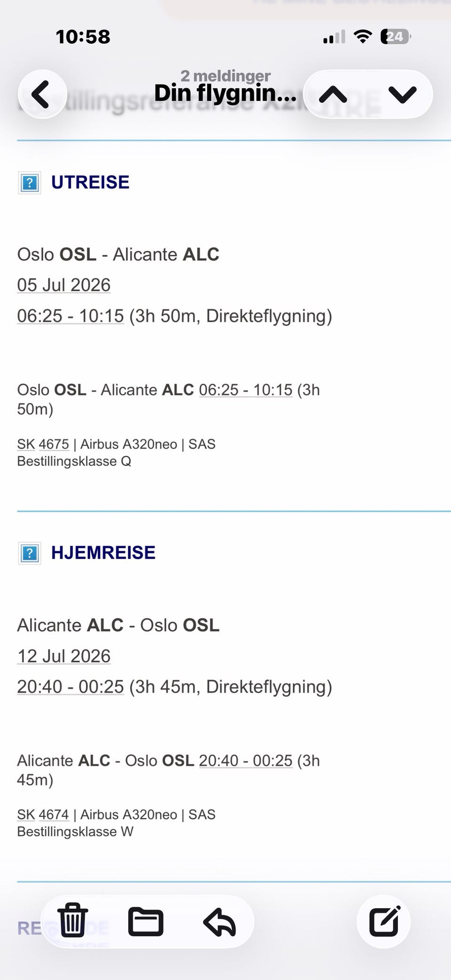This screenshot has width=451, height=980.
Task: Move message using folder icon
Action: tap(146, 921)
